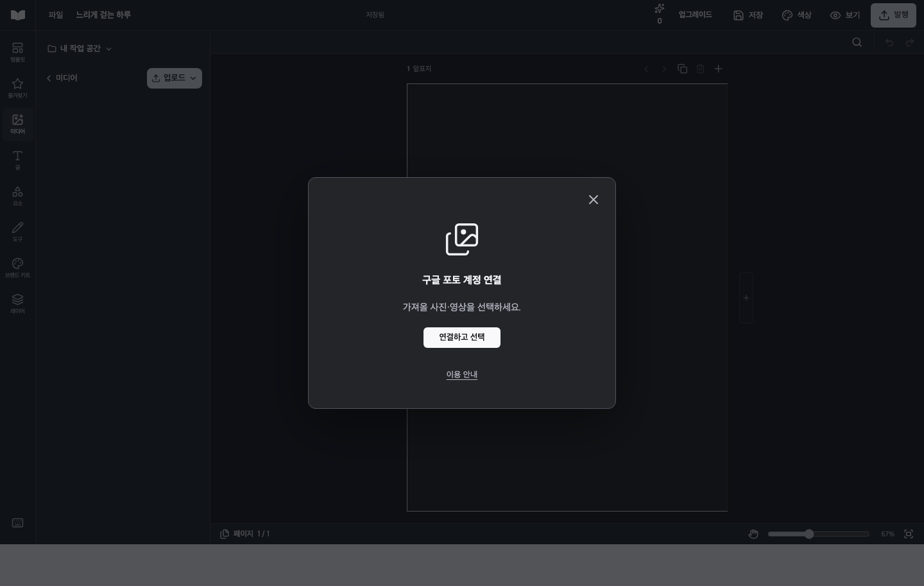Click the sparkle credits icon showing 0
The height and width of the screenshot is (586, 924).
(x=660, y=14)
